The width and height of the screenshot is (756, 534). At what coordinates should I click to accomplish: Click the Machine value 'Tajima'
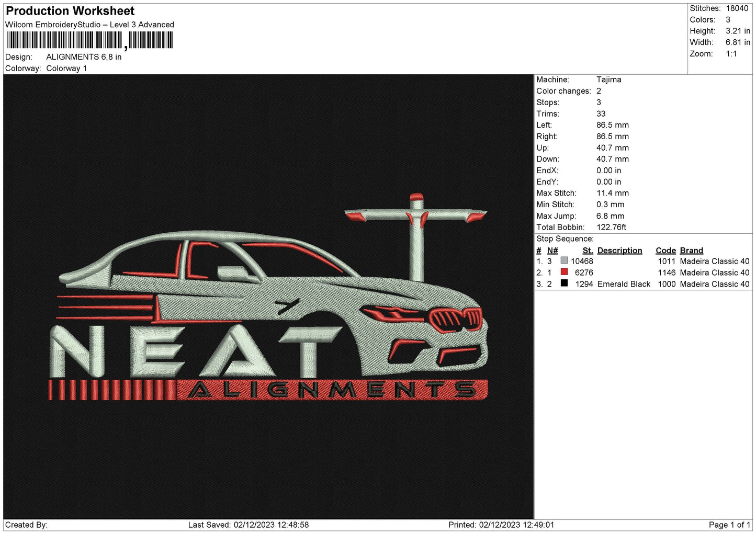coord(609,79)
